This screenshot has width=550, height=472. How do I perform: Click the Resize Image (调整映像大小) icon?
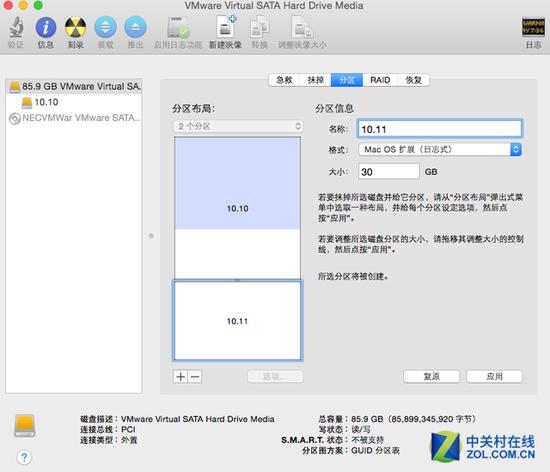click(302, 27)
